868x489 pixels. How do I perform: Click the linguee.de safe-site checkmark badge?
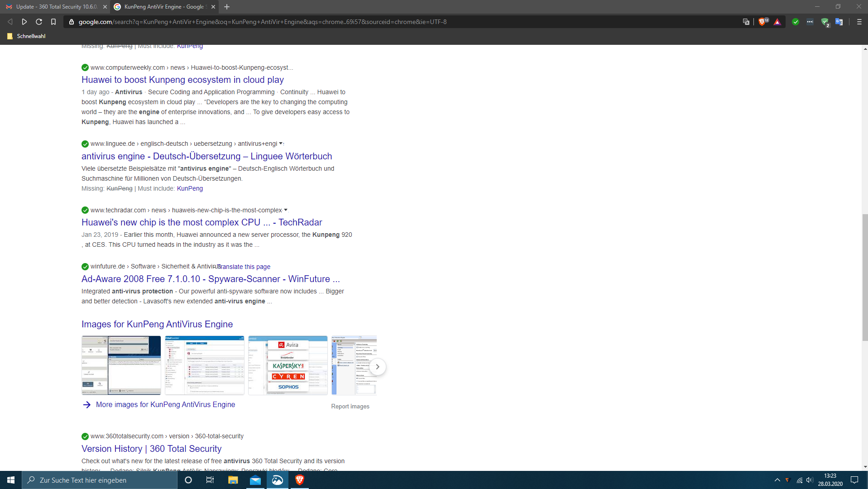click(85, 144)
